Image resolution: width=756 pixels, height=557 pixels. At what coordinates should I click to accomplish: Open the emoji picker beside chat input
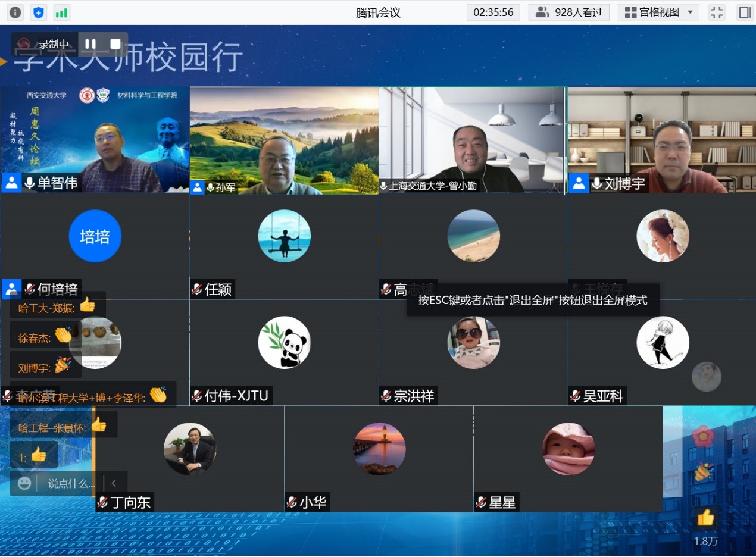(24, 483)
